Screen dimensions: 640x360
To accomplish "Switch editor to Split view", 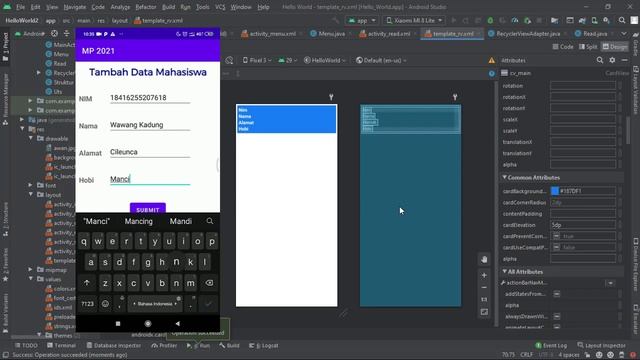I will click(588, 47).
